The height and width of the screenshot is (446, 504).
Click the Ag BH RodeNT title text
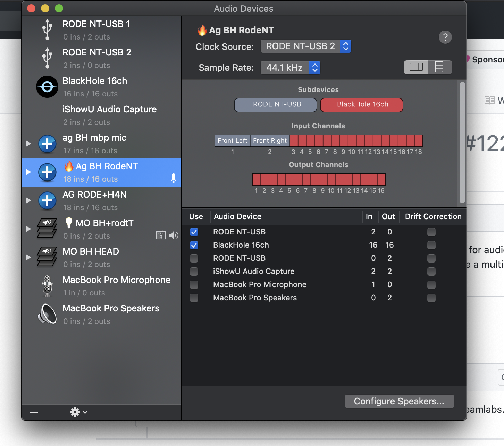(242, 30)
